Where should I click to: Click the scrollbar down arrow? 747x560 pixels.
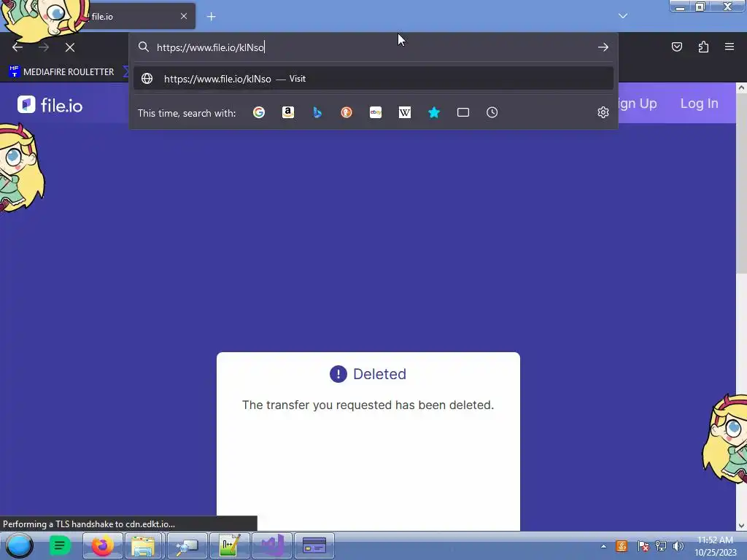741,526
